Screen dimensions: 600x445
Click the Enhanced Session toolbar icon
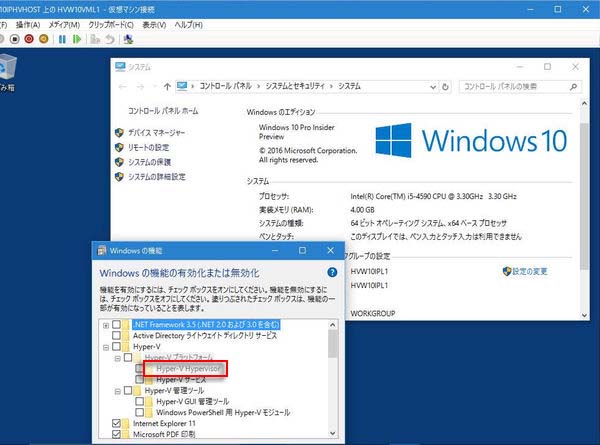[128, 39]
